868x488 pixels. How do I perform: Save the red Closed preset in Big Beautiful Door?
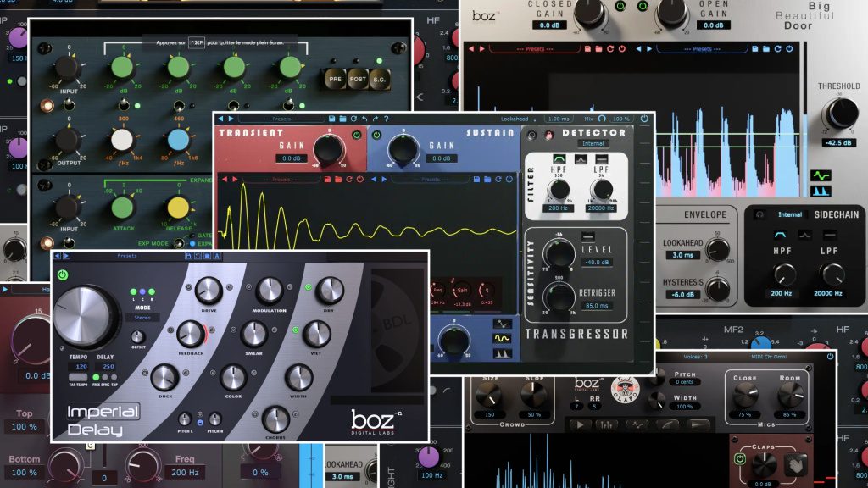(588, 48)
